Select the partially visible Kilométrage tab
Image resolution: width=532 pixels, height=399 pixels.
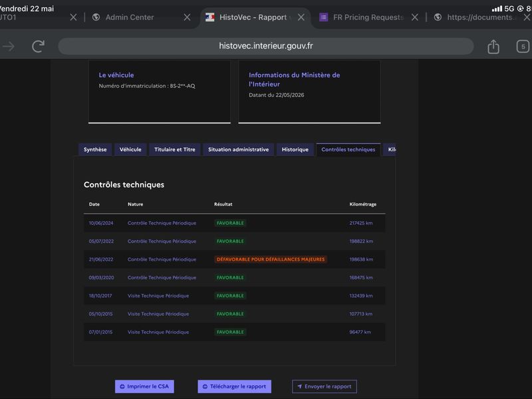pos(390,150)
